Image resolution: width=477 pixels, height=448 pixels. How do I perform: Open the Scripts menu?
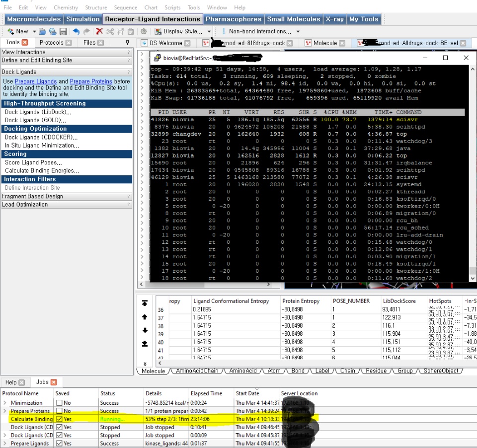(x=172, y=7)
